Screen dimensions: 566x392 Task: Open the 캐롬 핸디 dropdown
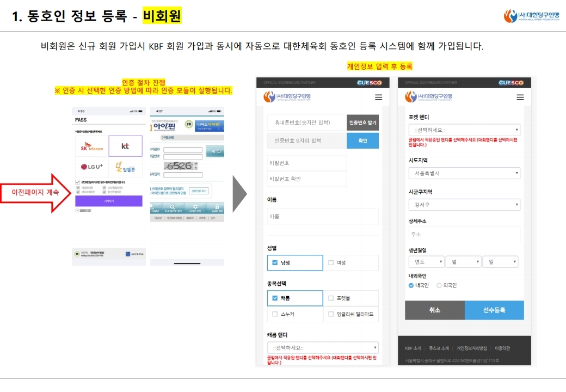pos(323,347)
